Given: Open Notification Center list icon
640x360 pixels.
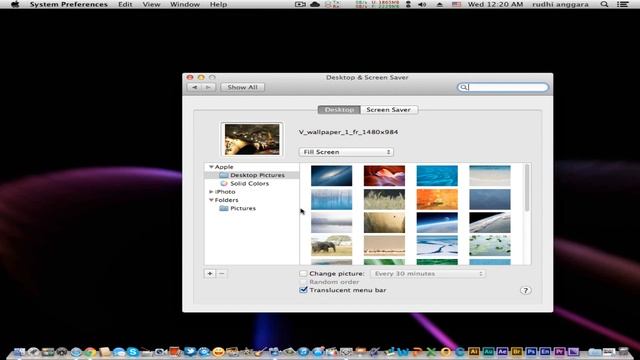Looking at the screenshot, I should point(622,4).
